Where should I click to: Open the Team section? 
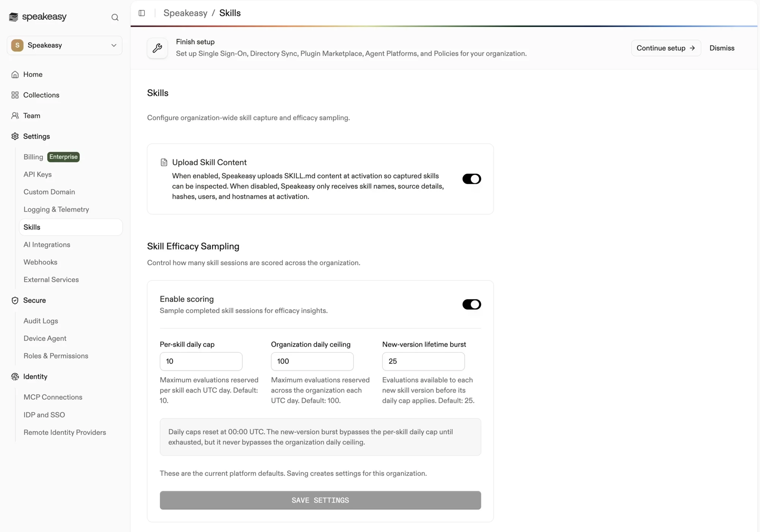32,116
